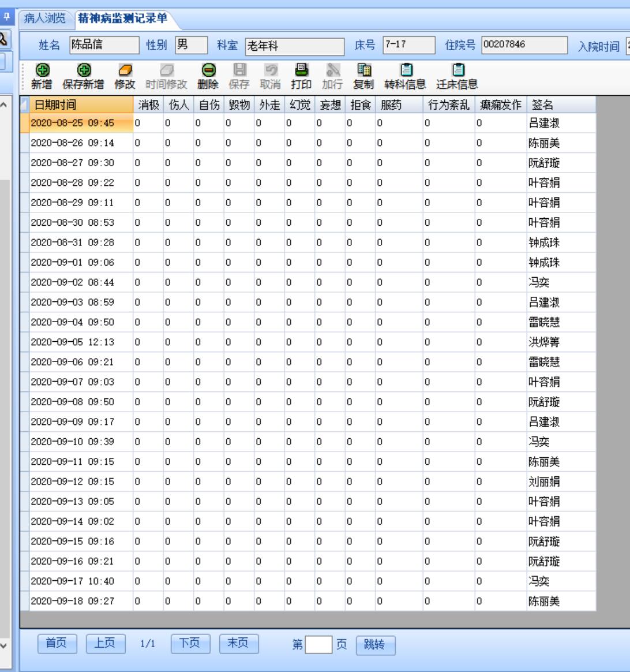Sort by 日期时间 column header

pos(76,104)
